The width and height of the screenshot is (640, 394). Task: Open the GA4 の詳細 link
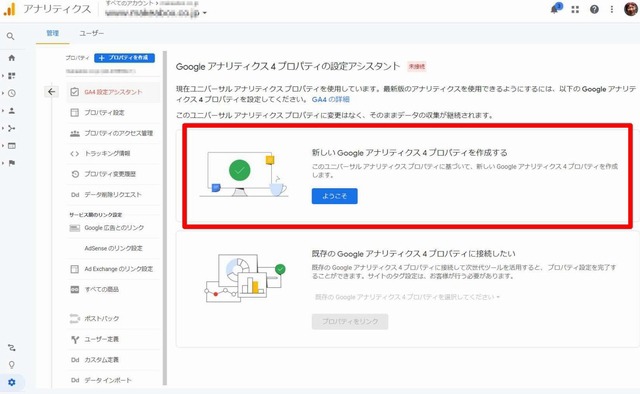coord(331,99)
